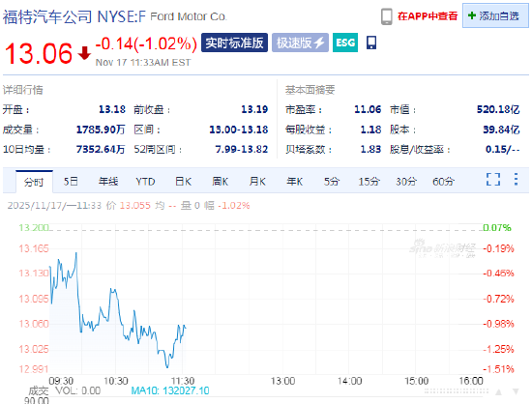The width and height of the screenshot is (532, 404).
Task: Show the YTD chart tab
Action: 145,182
